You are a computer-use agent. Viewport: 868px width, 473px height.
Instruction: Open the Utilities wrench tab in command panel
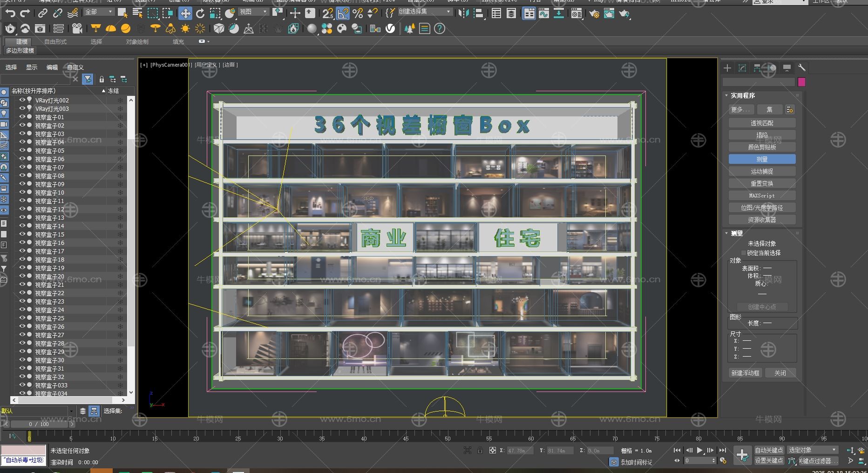tap(801, 68)
